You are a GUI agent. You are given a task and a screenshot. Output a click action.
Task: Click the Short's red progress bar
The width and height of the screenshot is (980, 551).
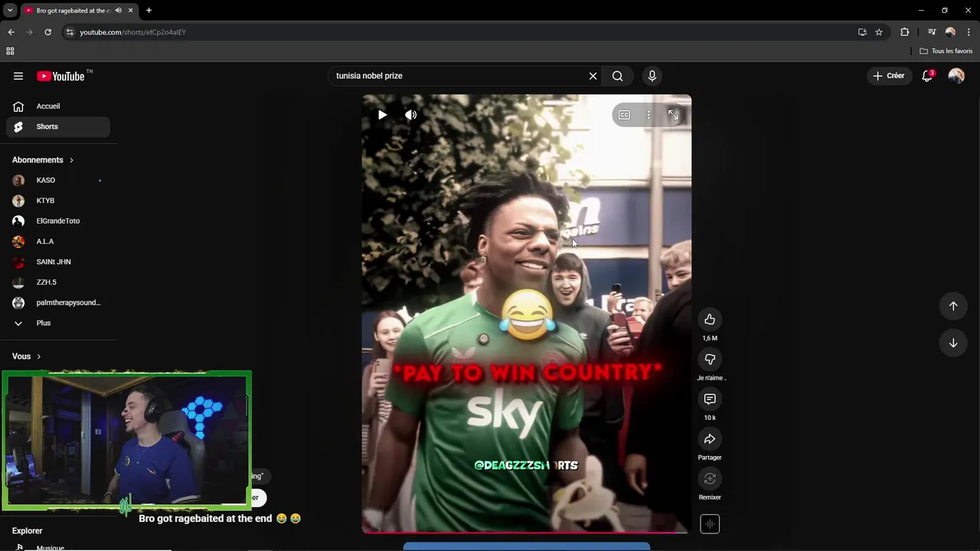(x=527, y=532)
